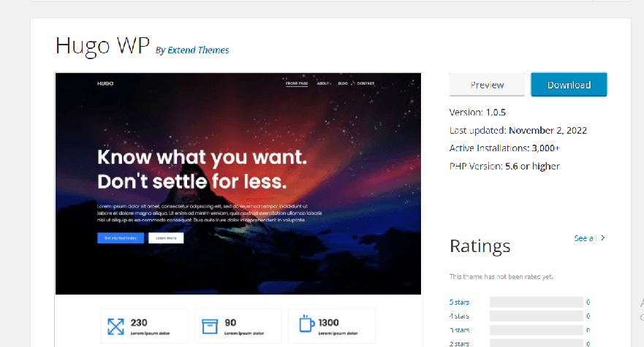Open the 5 stars reviews link
This screenshot has height=347, width=644.
[x=459, y=302]
